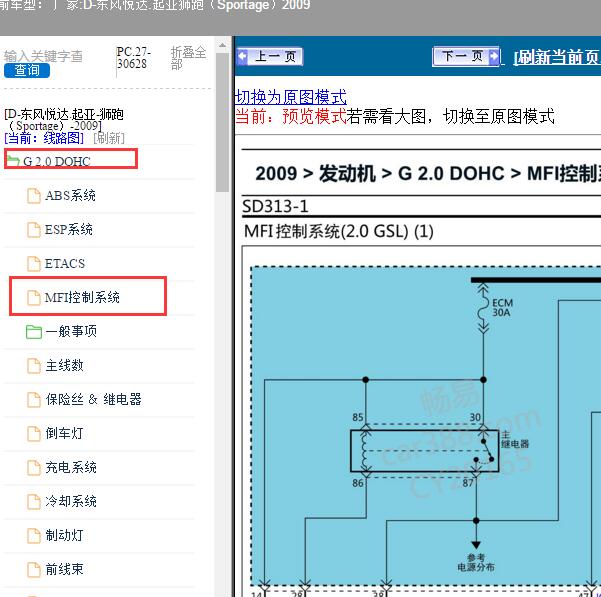Click the ECM 30A fuse symbol

pyautogui.click(x=483, y=308)
